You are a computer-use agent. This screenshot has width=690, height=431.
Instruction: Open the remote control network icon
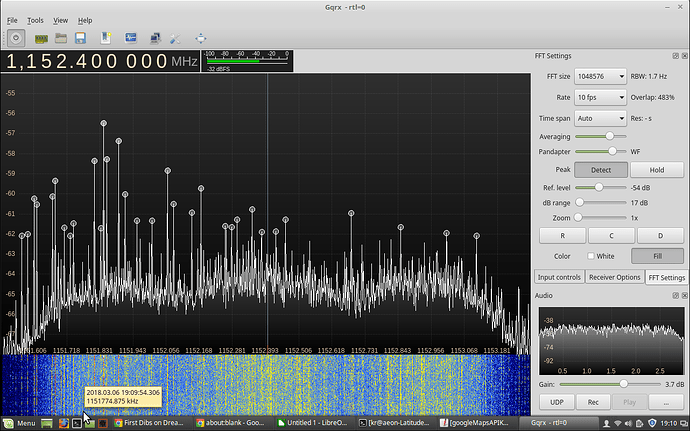pos(155,39)
